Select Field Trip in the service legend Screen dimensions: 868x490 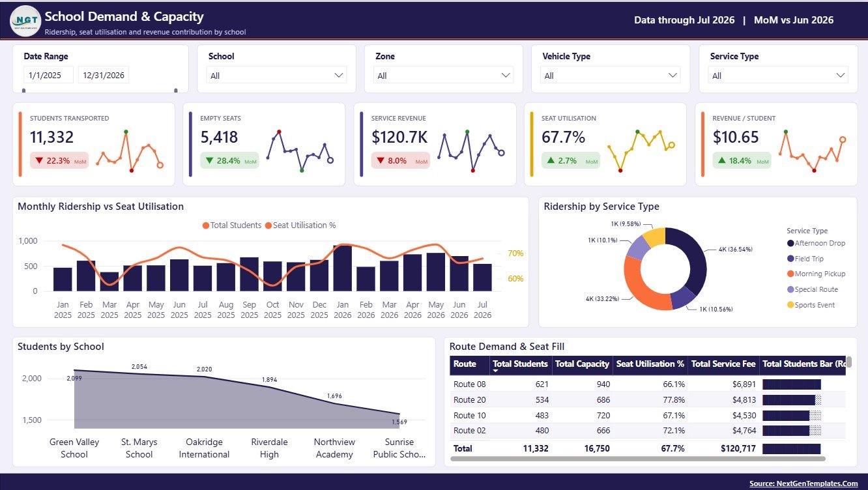pos(805,259)
